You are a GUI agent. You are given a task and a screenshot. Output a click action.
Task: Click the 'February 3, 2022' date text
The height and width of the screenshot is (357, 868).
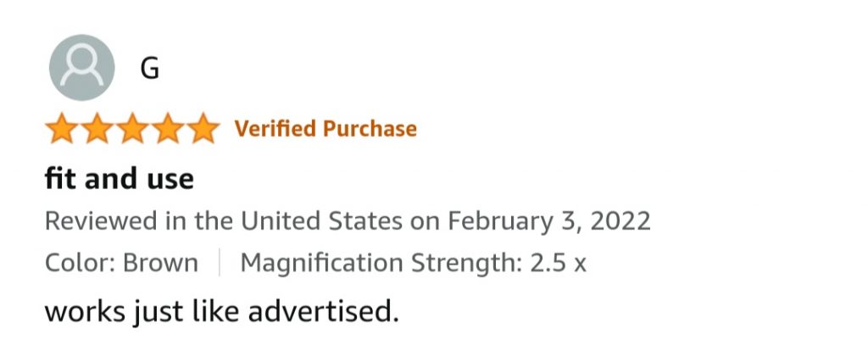(549, 221)
